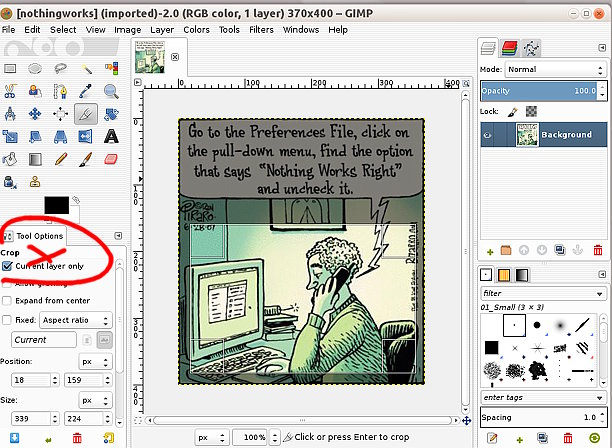
Task: Open the status bar unit px dropdown
Action: pyautogui.click(x=211, y=437)
